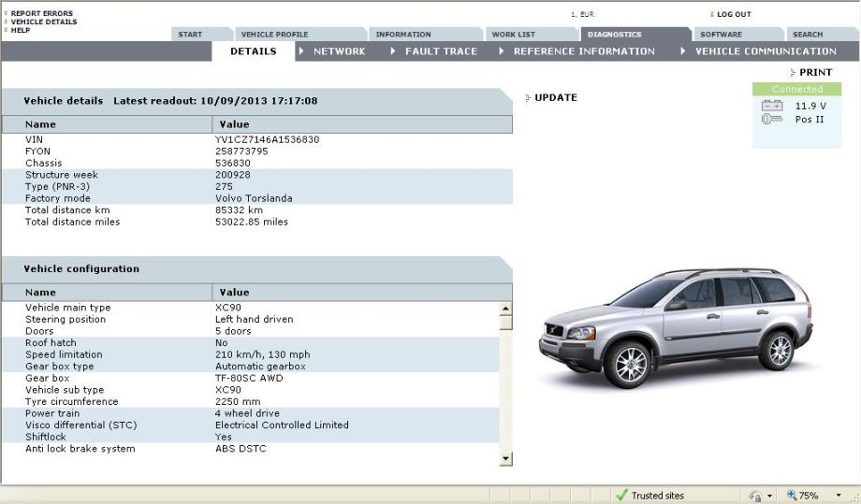The image size is (861, 504).
Task: Click the Anti lock brake system value ABS DSTC
Action: point(241,449)
